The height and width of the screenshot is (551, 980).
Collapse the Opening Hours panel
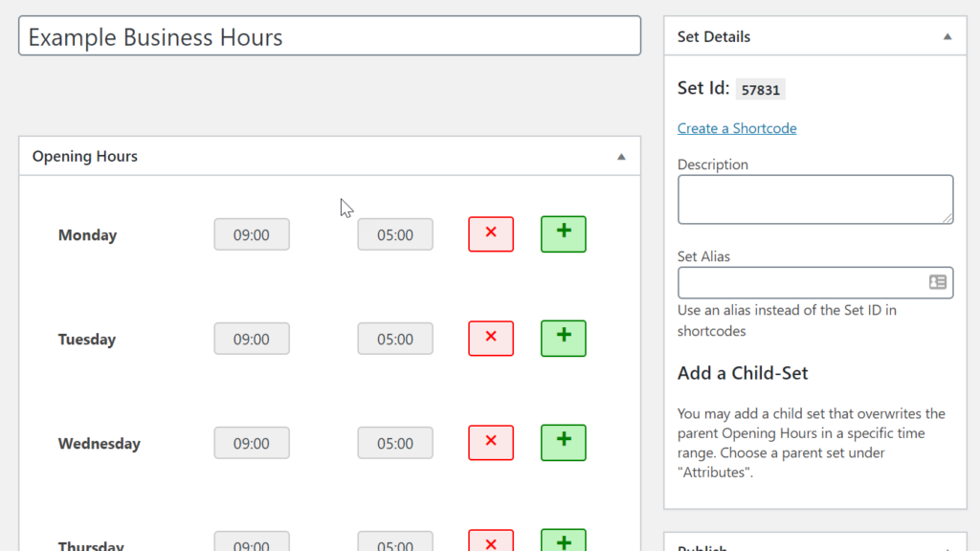click(621, 156)
